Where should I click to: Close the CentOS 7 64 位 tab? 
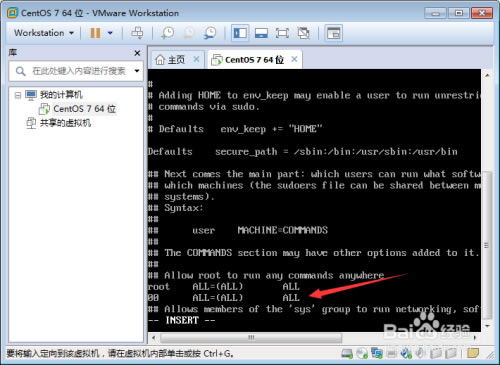(x=294, y=59)
